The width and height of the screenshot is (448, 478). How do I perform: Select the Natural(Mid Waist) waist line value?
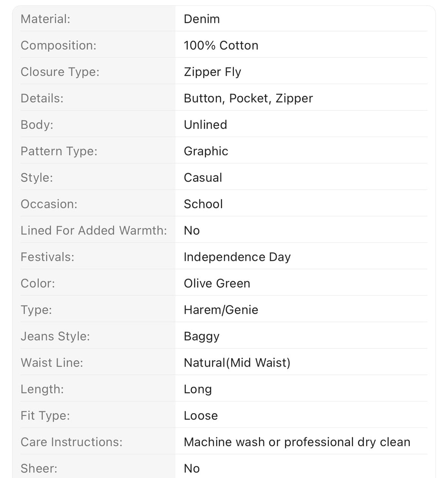[x=237, y=363]
